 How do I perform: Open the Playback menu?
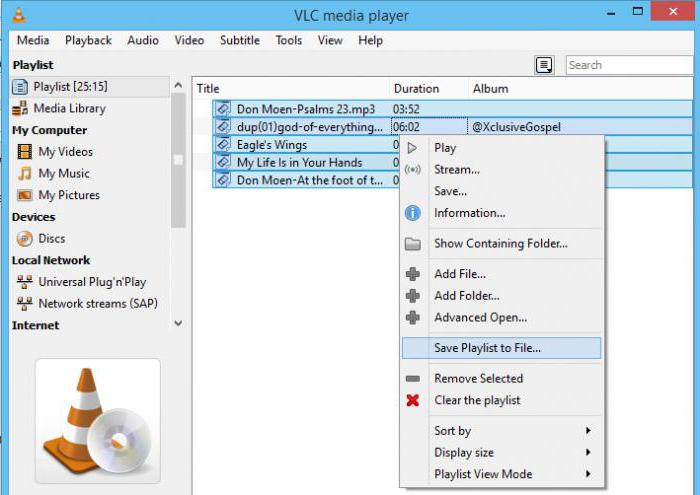click(x=88, y=40)
